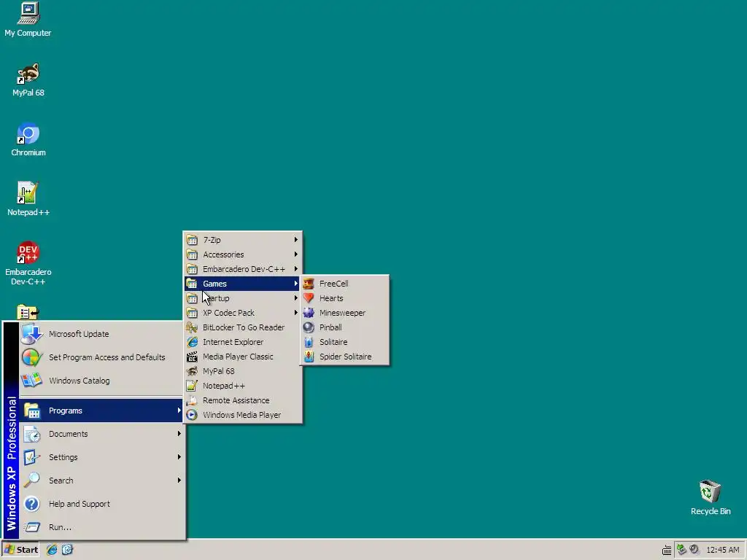747x560 pixels.
Task: Click the second Quick Launch icon
Action: point(67,550)
